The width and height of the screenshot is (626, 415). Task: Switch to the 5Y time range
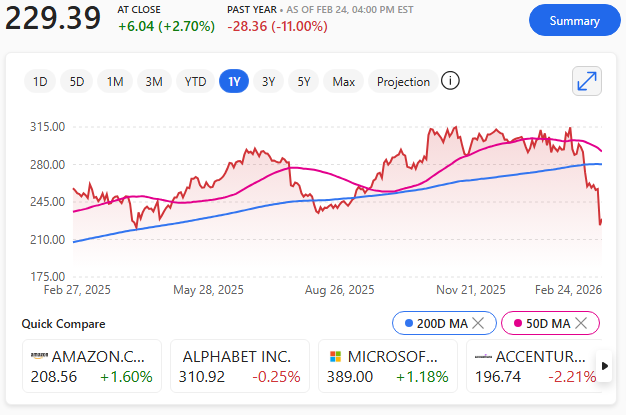304,82
